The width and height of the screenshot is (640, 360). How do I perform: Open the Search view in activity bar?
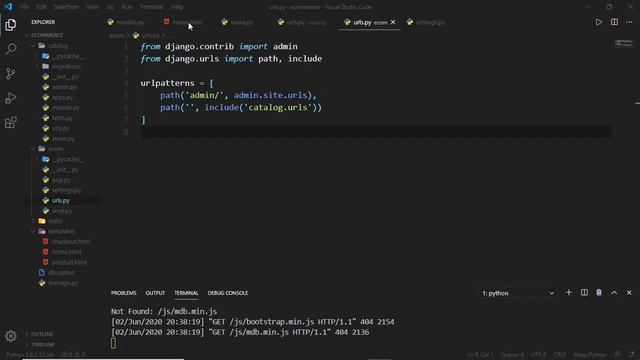11,49
